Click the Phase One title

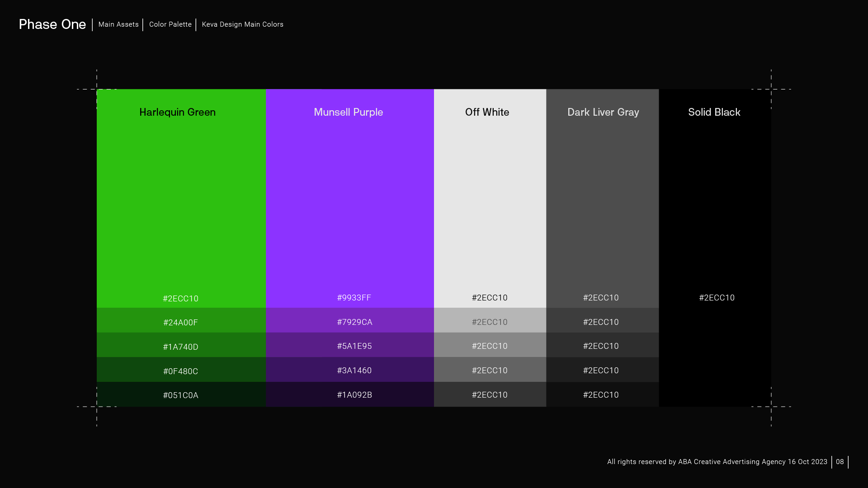52,24
